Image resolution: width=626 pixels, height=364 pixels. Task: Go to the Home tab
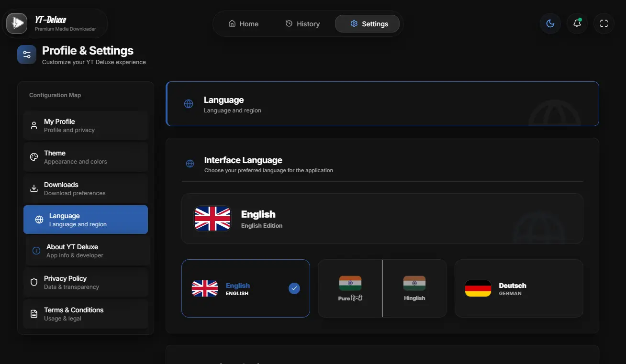point(244,24)
